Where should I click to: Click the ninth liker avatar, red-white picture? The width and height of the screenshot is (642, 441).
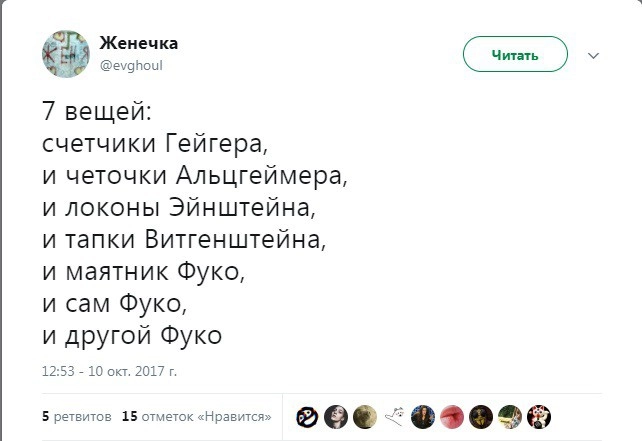539,416
